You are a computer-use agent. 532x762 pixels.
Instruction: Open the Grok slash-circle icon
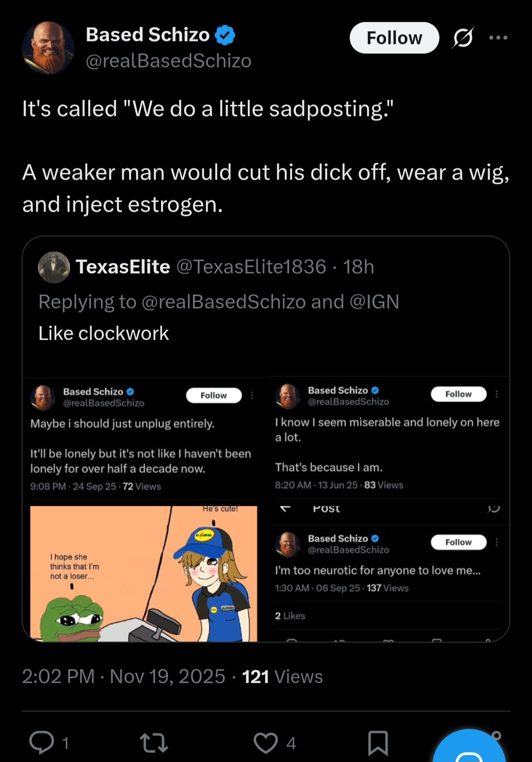pyautogui.click(x=463, y=38)
